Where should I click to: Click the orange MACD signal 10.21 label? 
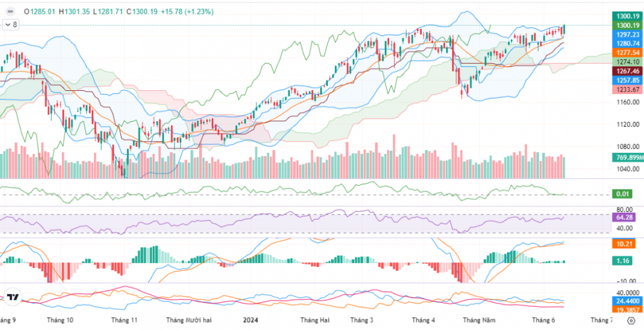tap(622, 244)
